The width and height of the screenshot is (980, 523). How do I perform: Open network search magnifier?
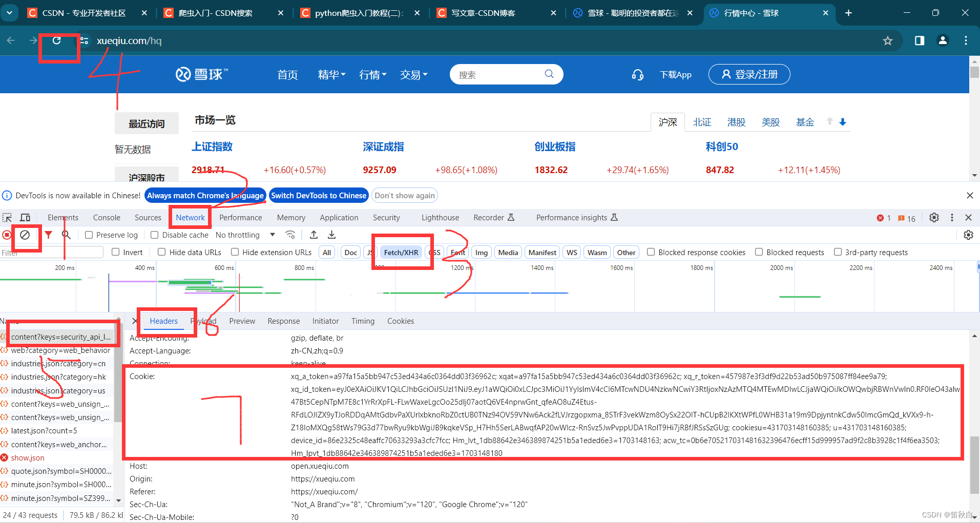click(66, 235)
